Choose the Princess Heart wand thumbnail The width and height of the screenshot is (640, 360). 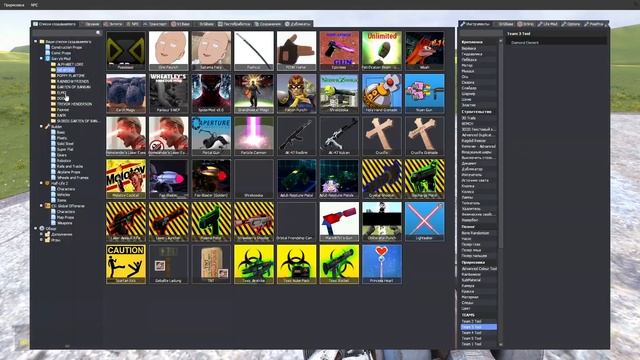[x=382, y=264]
